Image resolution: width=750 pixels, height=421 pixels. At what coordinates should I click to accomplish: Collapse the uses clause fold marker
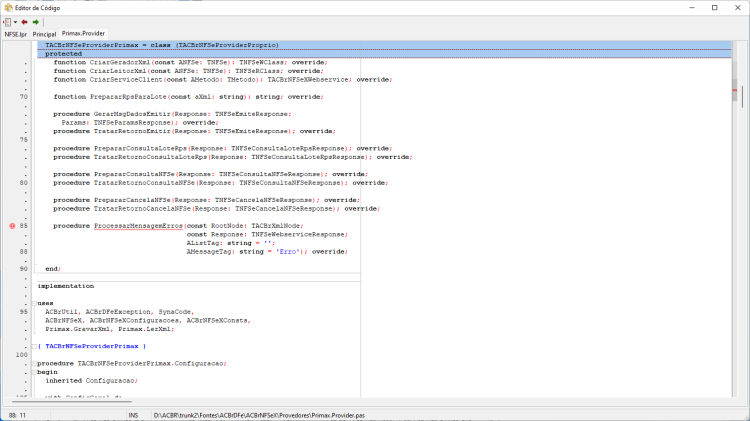coord(34,303)
